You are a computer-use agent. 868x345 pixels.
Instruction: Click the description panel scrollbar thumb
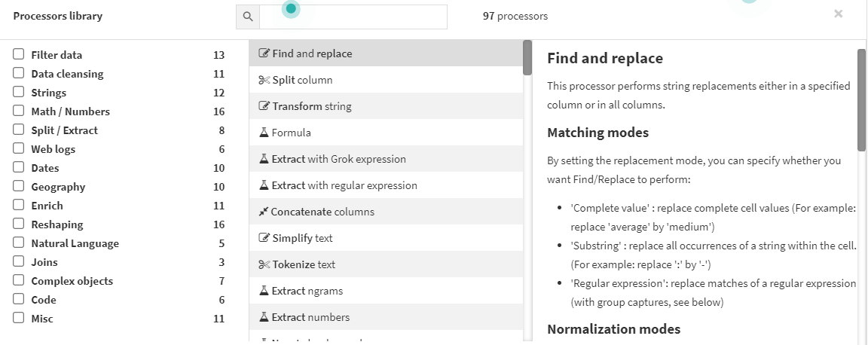[861, 99]
